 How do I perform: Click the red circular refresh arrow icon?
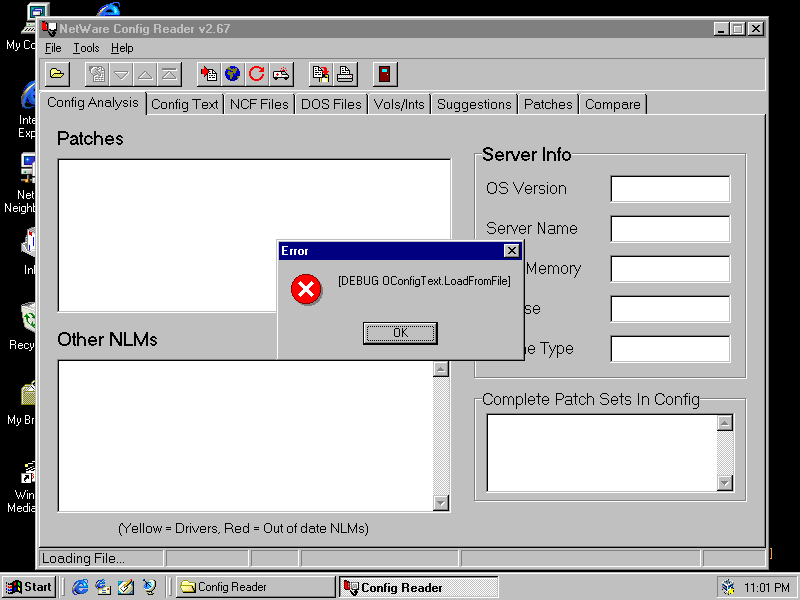[257, 74]
